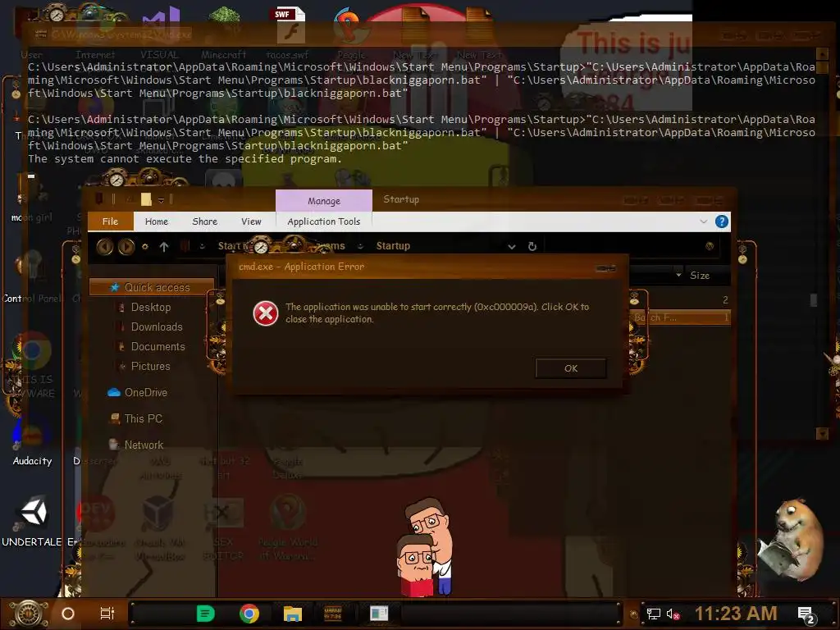The width and height of the screenshot is (840, 630).
Task: Click the Hank Hill cartoon desktop pet
Action: [427, 546]
